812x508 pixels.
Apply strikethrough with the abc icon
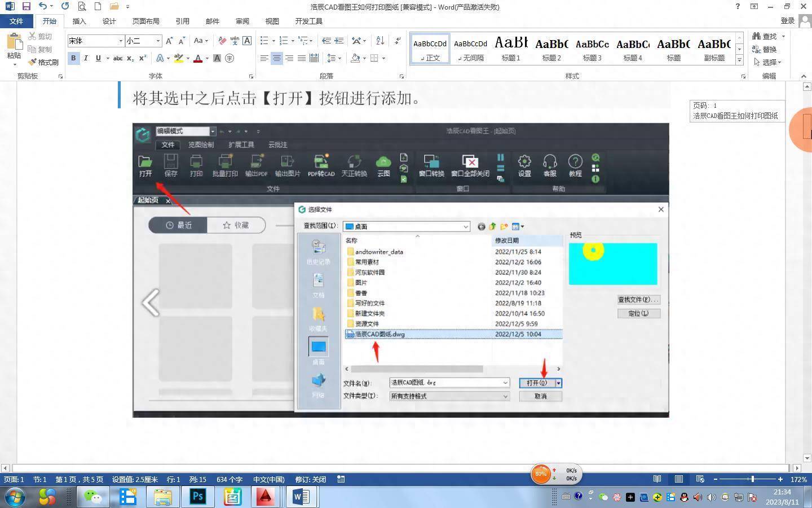pyautogui.click(x=117, y=58)
